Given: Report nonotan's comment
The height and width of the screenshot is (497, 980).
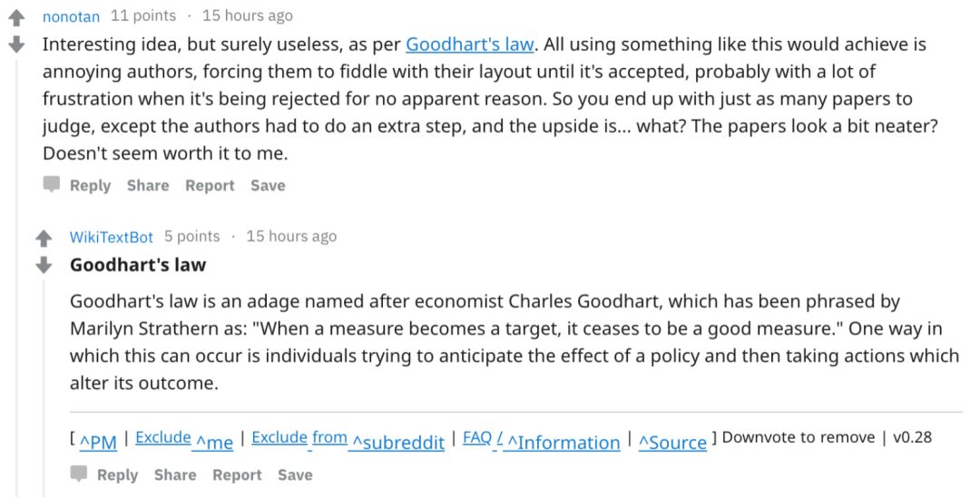Looking at the screenshot, I should 210,186.
